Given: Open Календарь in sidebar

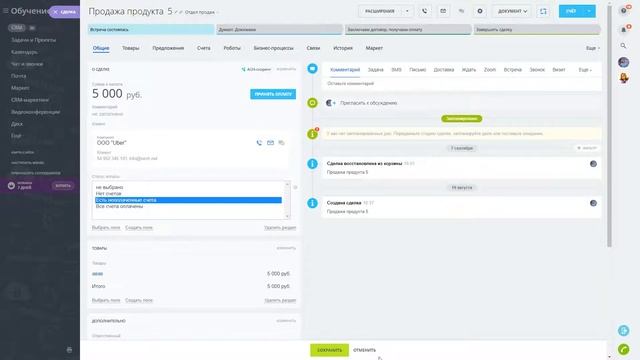Looking at the screenshot, I should (x=24, y=52).
